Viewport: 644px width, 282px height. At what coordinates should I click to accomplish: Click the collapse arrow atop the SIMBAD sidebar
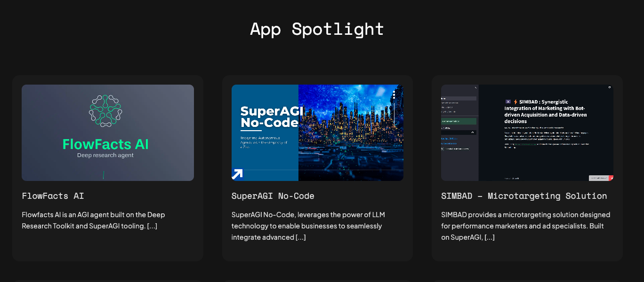point(475,88)
